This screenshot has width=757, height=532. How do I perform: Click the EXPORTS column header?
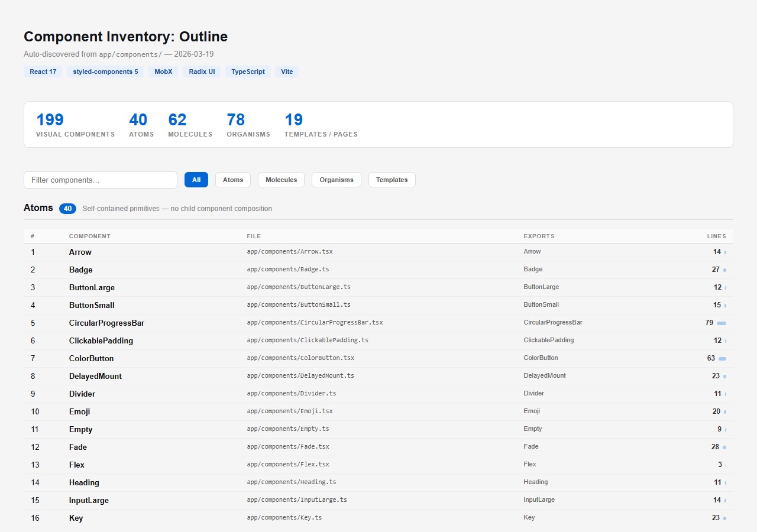pos(539,236)
